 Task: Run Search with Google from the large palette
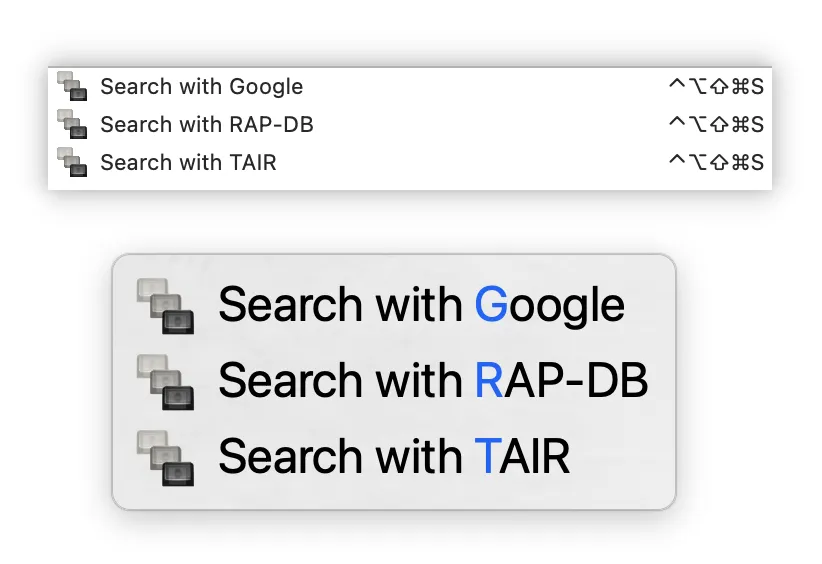click(x=421, y=305)
